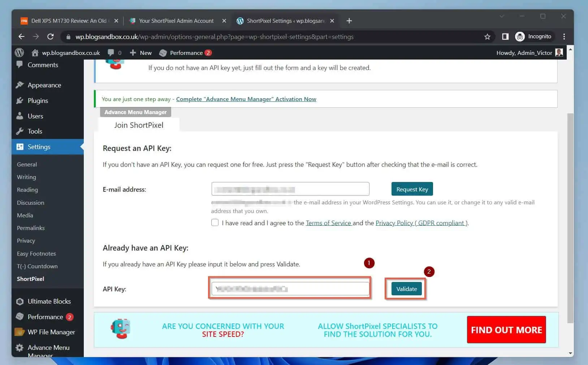The width and height of the screenshot is (588, 365).
Task: Open wp.blogsandbox.co.uk site name link
Action: 71,53
